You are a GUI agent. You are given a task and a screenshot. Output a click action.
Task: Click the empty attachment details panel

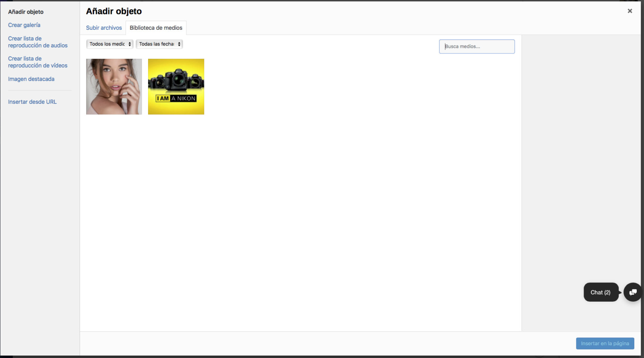[x=581, y=161]
